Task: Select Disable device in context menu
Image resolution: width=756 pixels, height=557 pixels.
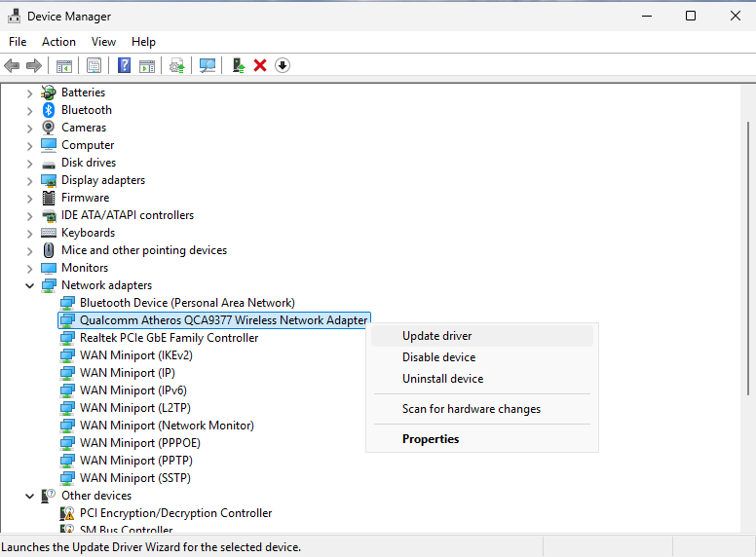Action: click(439, 357)
